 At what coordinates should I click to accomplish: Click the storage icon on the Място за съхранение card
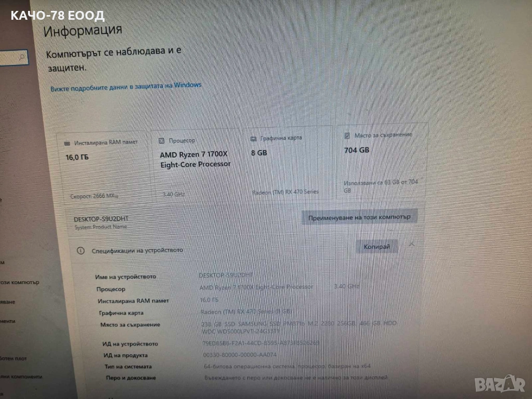(x=347, y=136)
